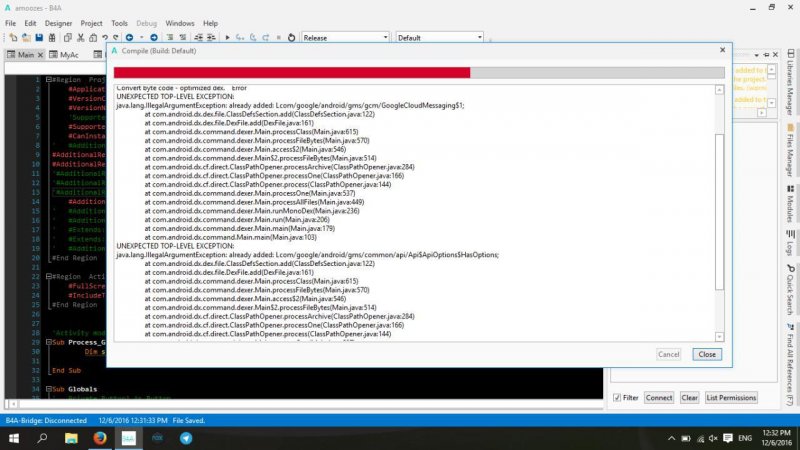The image size is (800, 450).
Task: Click the List Permissions button
Action: [x=731, y=398]
